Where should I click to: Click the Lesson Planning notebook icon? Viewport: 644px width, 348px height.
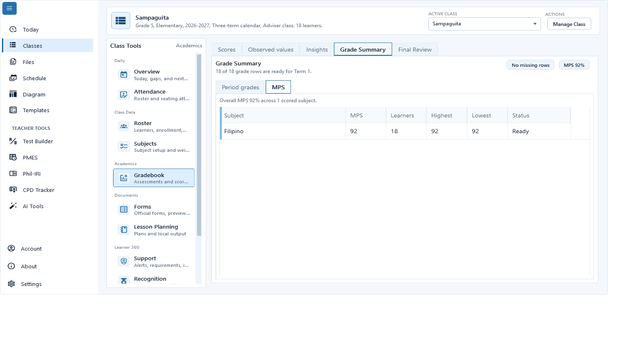(x=124, y=230)
